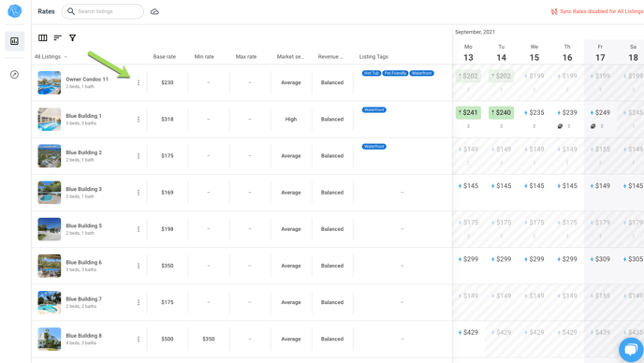Select Owner Condos 11 $202 Monday rate
This screenshot has height=363, width=644.
[468, 76]
